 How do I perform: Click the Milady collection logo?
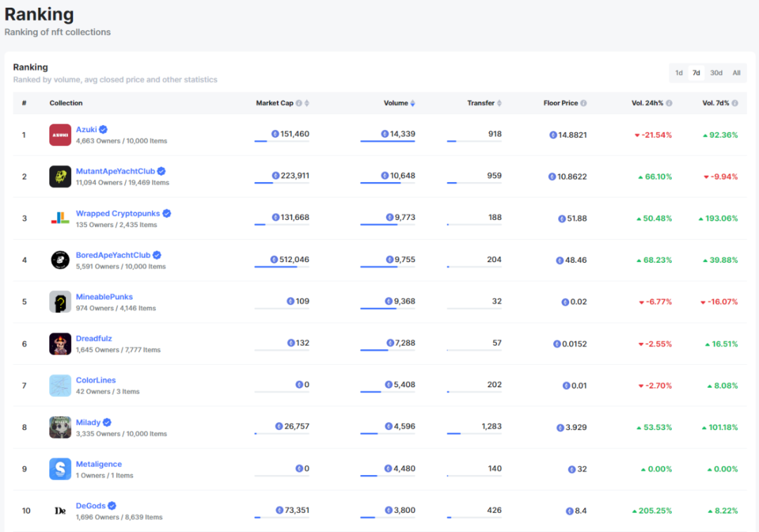[x=60, y=427]
